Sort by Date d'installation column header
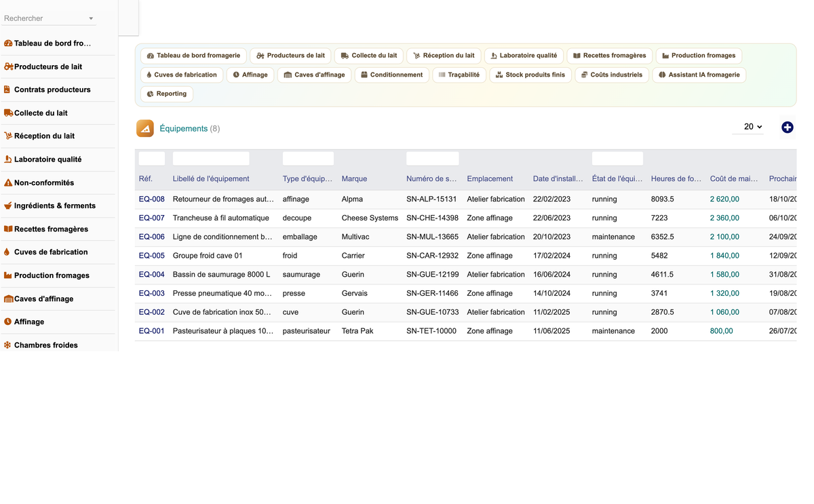 pos(558,179)
